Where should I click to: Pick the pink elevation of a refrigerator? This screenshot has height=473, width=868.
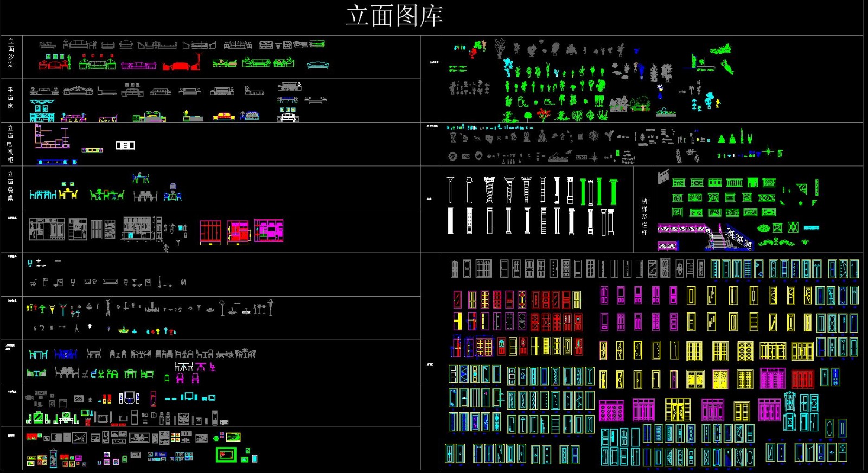pos(154,399)
